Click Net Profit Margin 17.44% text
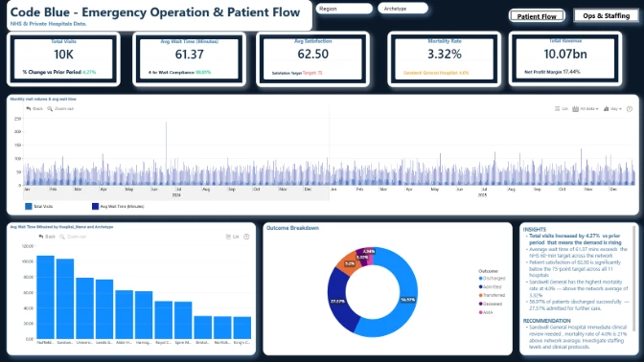The width and height of the screenshot is (644, 362). coord(552,72)
